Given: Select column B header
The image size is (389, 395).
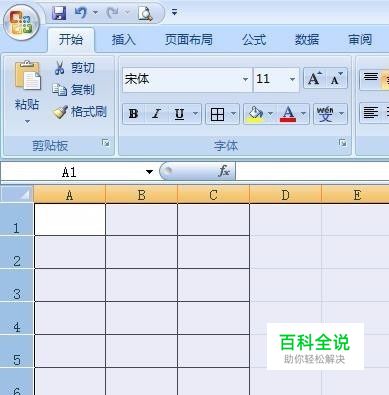Looking at the screenshot, I should [x=141, y=195].
